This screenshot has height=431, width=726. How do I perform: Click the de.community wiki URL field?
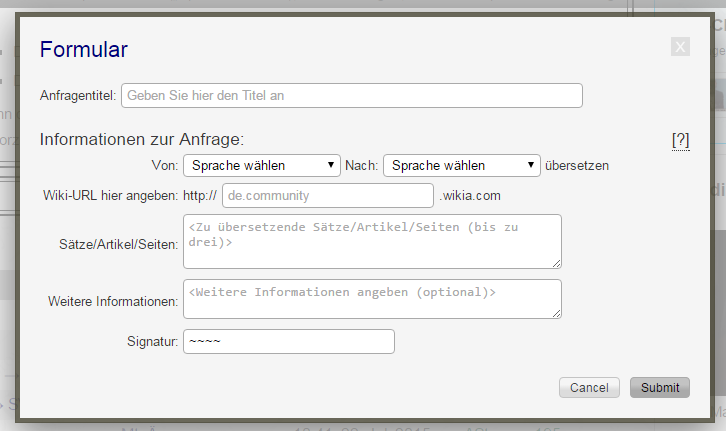tap(328, 195)
